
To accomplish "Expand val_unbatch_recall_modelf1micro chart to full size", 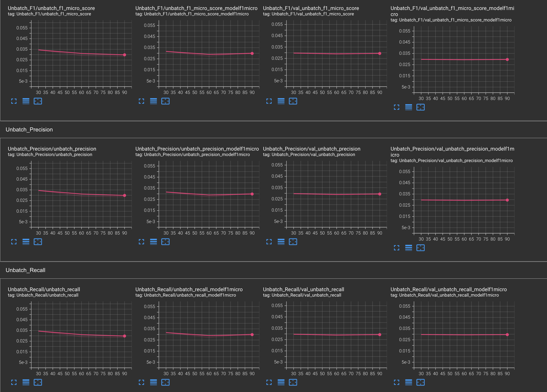I will [396, 382].
